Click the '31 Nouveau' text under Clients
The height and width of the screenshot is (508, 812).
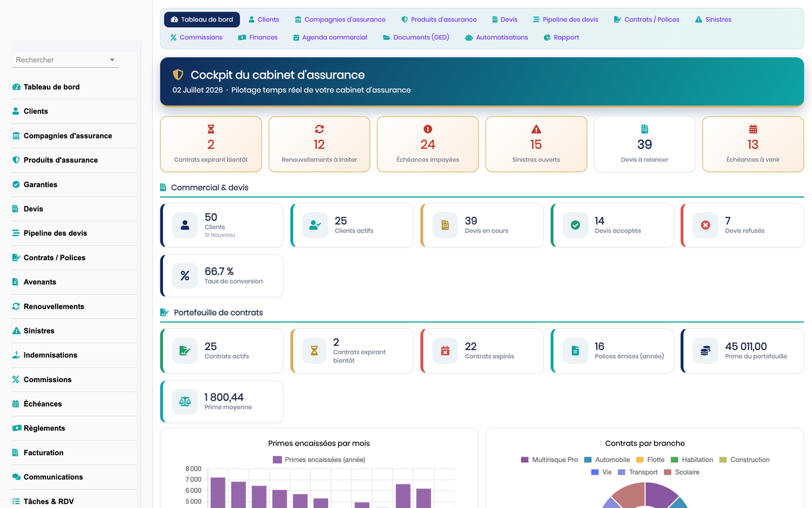220,235
